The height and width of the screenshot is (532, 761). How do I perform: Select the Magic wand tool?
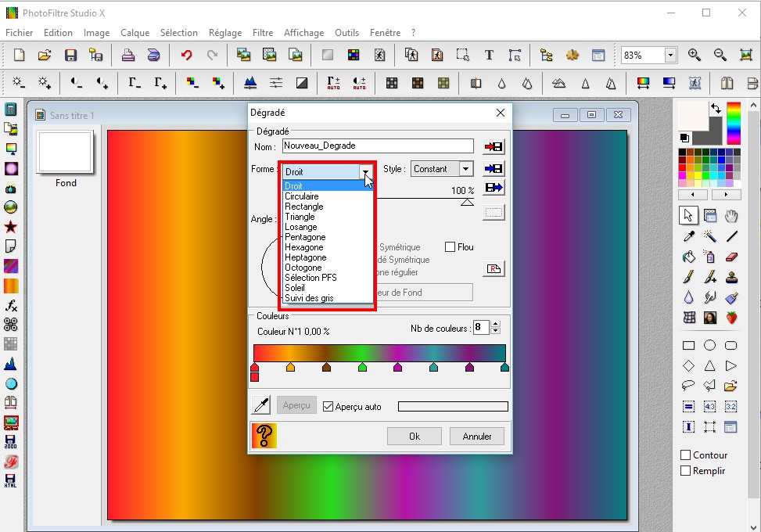click(x=710, y=236)
